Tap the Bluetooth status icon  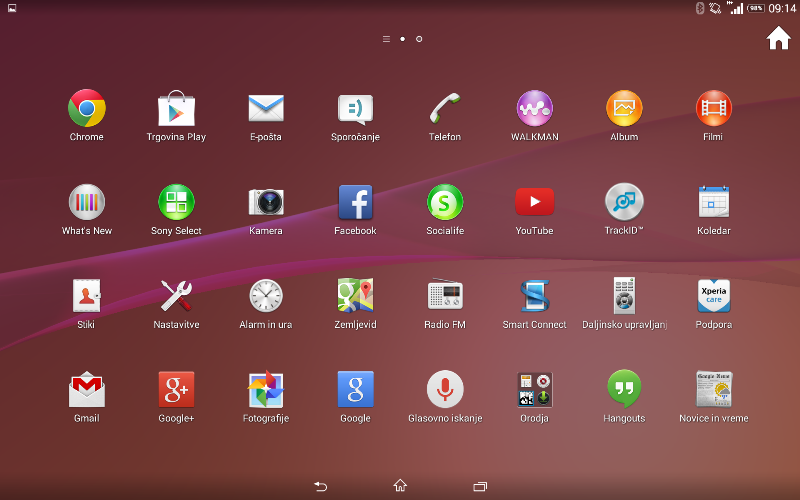point(700,8)
